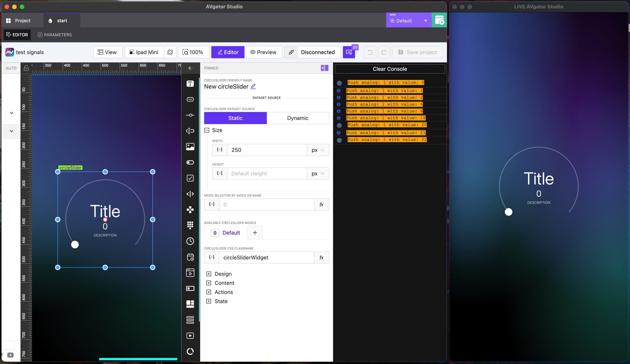
Task: Select the gamepad widget tool
Action: point(190,210)
